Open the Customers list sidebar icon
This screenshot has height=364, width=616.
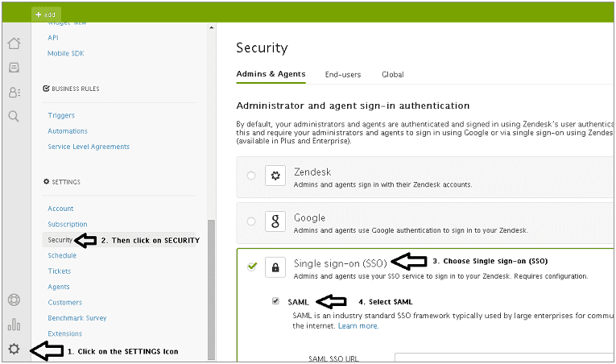tap(14, 92)
